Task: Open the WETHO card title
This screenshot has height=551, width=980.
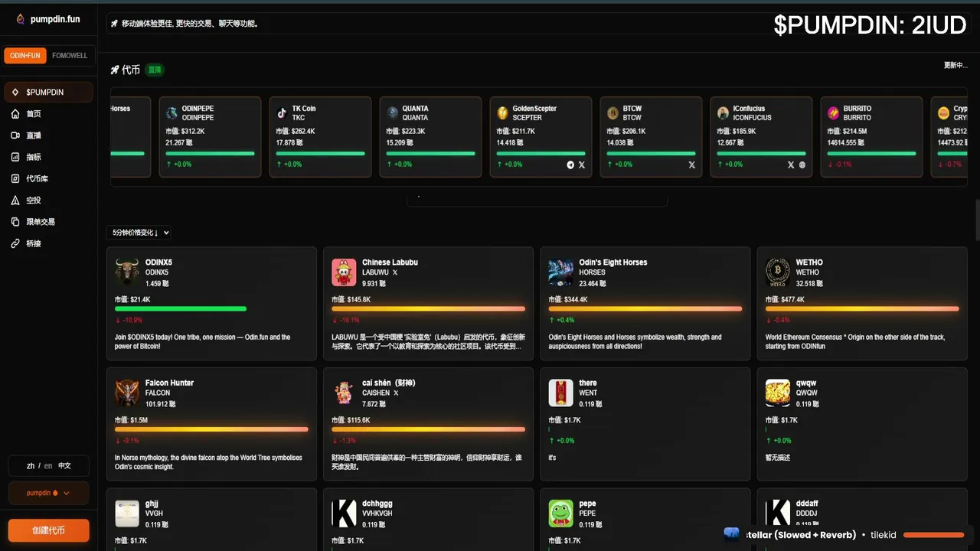Action: click(x=809, y=262)
